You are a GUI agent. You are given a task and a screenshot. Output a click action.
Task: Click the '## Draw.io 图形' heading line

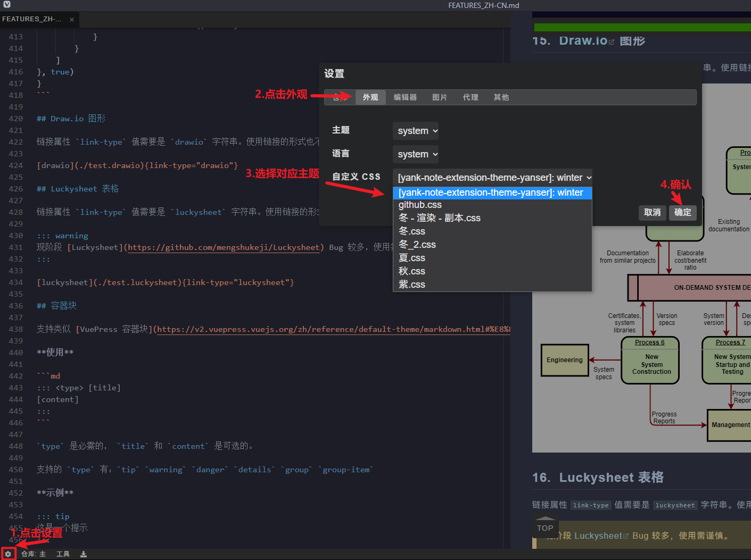point(71,119)
